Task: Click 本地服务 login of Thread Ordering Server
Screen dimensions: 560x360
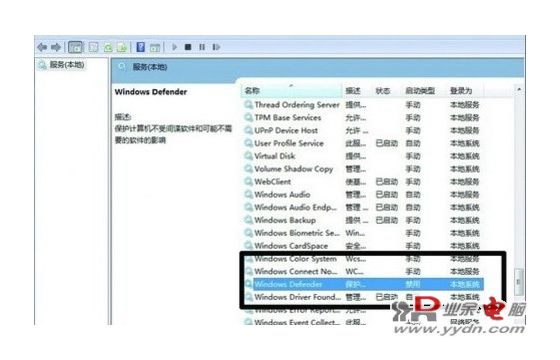Action: pos(465,105)
